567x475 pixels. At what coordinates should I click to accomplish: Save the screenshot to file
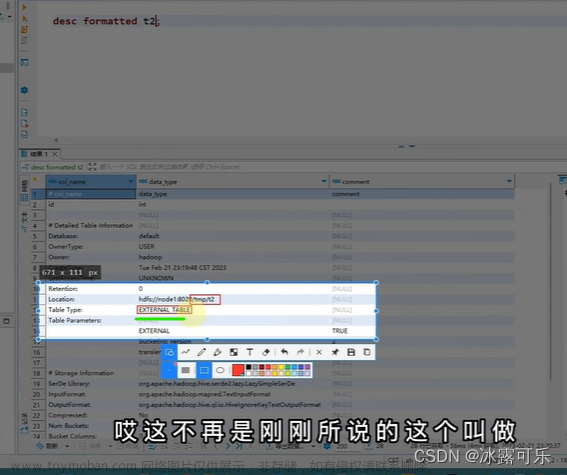pos(351,352)
